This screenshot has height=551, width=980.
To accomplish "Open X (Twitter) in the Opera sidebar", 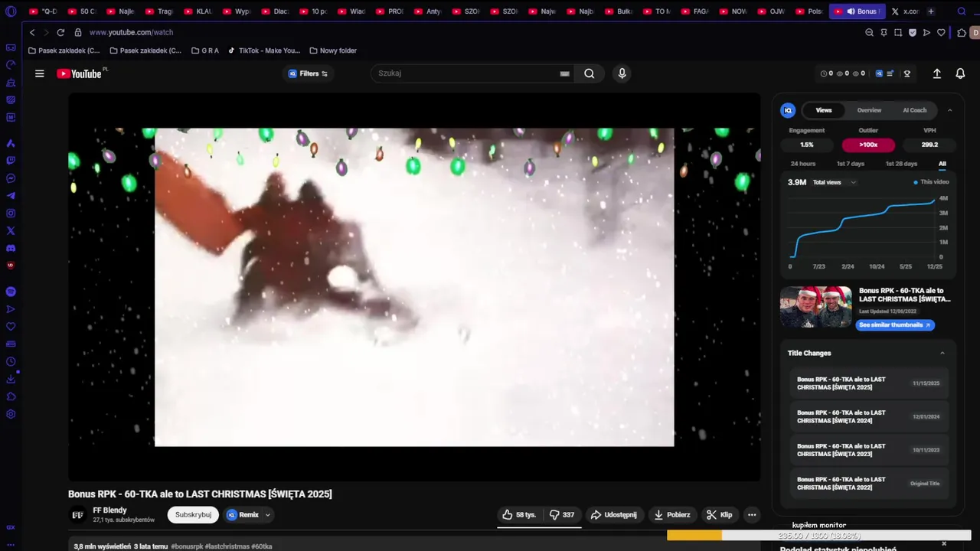I will point(11,230).
